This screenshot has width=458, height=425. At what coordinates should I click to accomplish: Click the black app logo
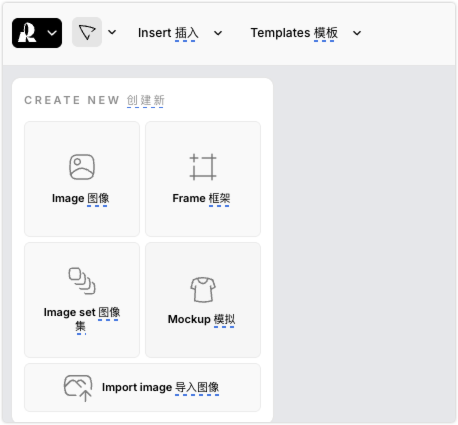27,33
